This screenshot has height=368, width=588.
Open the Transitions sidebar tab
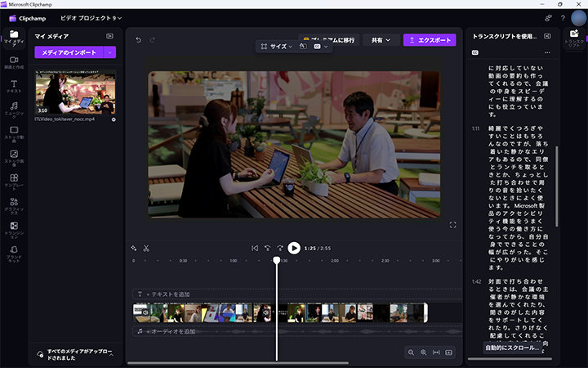pyautogui.click(x=14, y=230)
